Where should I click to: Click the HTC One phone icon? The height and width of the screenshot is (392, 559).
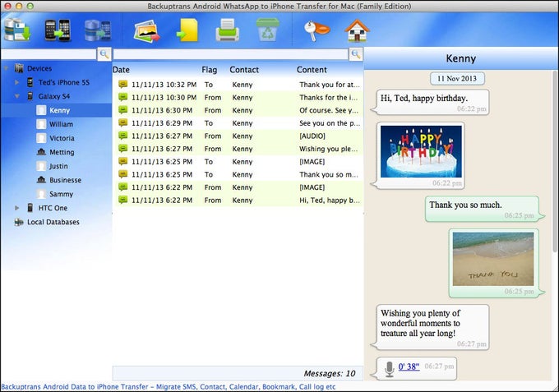tap(30, 208)
